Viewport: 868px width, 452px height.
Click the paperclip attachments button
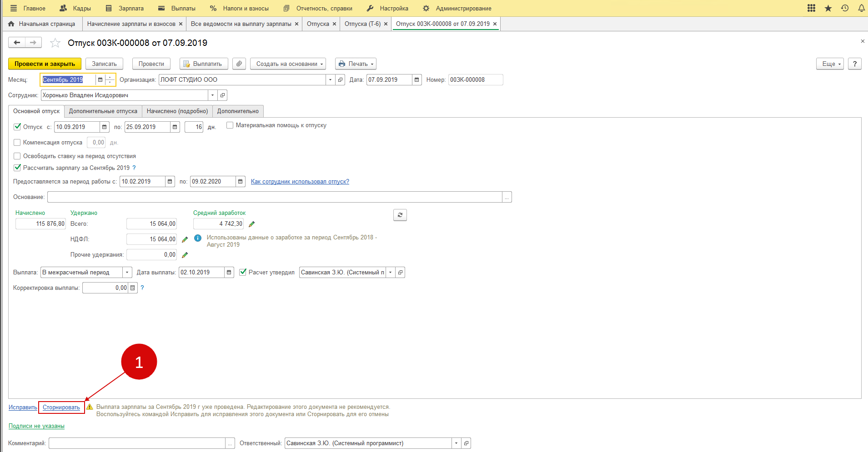point(239,64)
